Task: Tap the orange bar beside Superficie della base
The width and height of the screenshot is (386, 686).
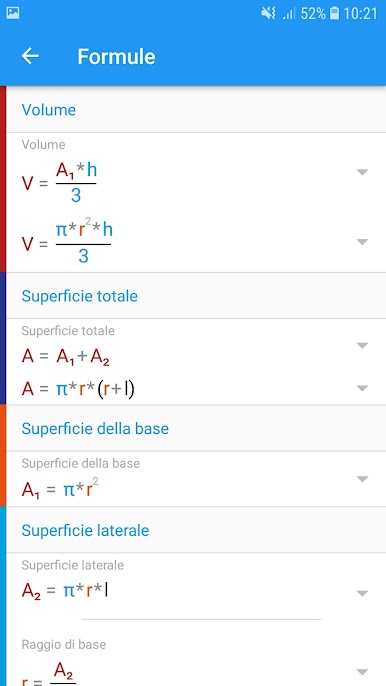Action: tap(3, 455)
